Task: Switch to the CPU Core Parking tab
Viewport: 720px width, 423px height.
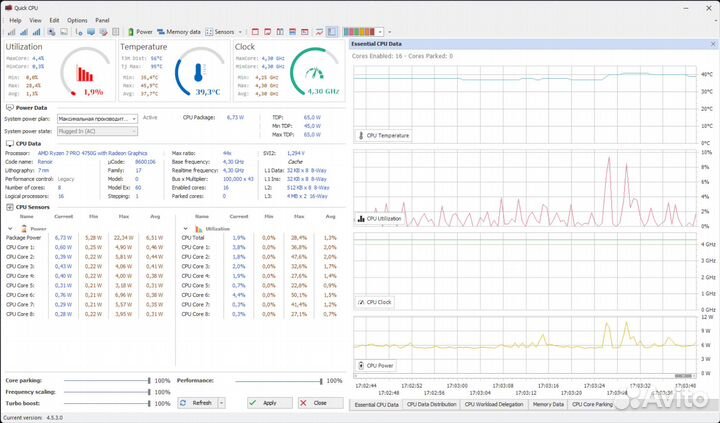Action: pos(592,405)
